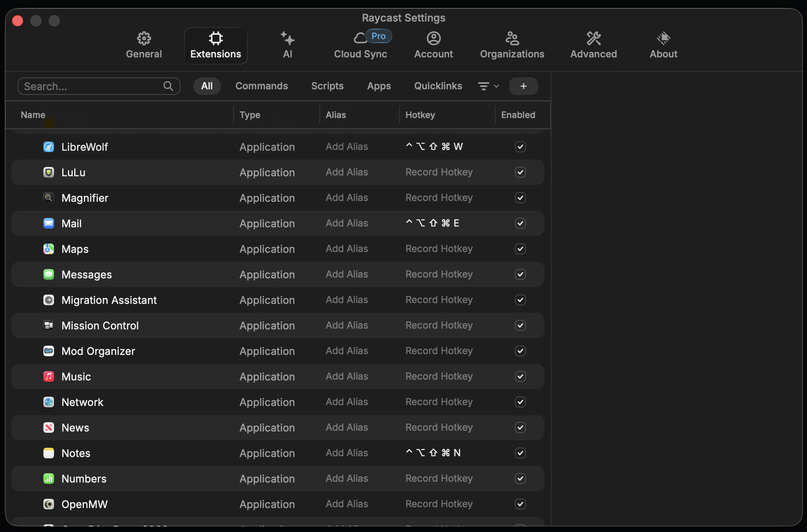
Task: Record Hotkey for Music
Action: pos(439,376)
